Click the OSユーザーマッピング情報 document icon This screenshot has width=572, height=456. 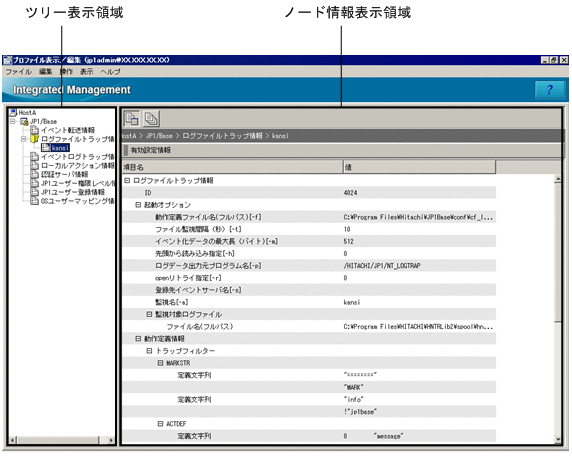coord(35,201)
